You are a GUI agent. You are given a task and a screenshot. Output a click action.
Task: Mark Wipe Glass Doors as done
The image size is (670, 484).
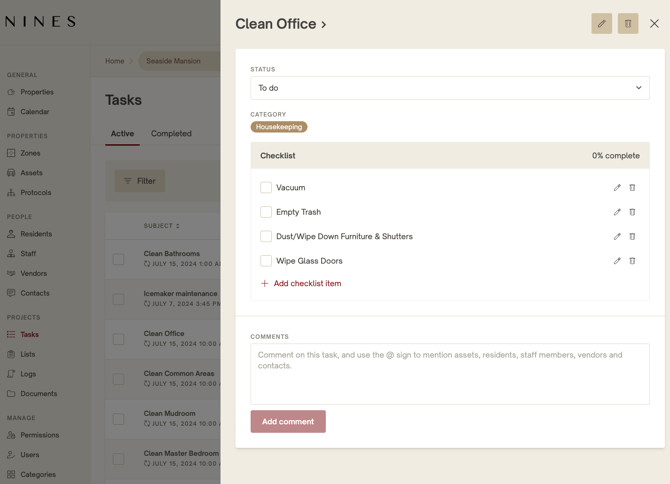tap(266, 261)
